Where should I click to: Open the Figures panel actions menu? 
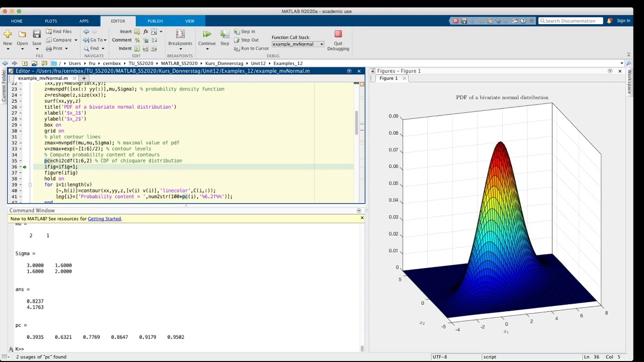coord(610,71)
